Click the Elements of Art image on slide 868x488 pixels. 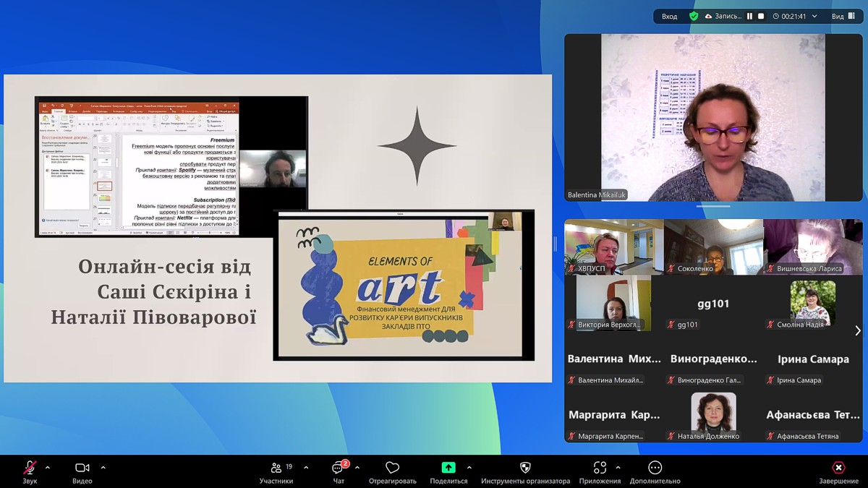(404, 285)
